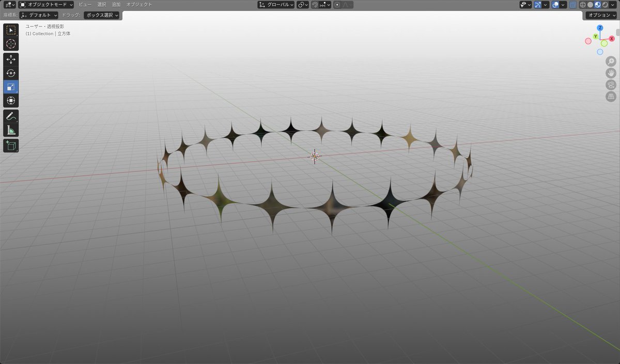Click the negative Z blue circle on gizmo

coord(600,52)
